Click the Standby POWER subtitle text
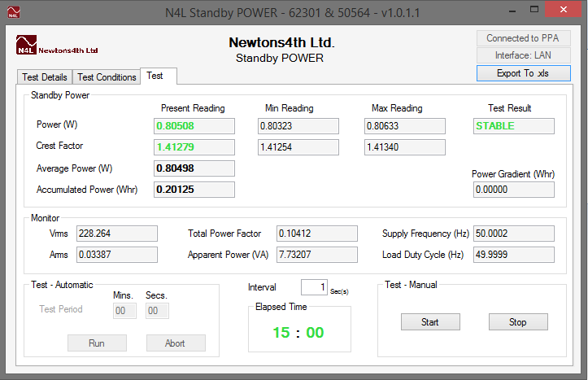The height and width of the screenshot is (380, 588). click(x=280, y=58)
